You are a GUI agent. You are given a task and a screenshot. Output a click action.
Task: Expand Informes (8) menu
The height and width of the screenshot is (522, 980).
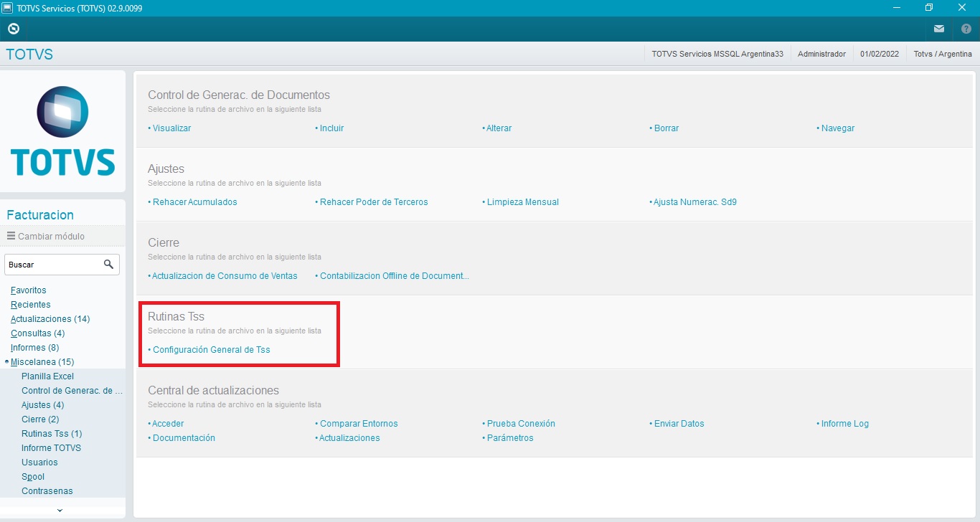pyautogui.click(x=35, y=348)
